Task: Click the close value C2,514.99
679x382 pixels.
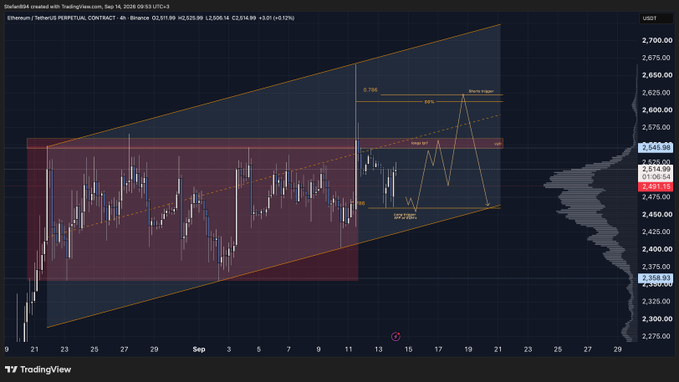Action: coord(244,18)
